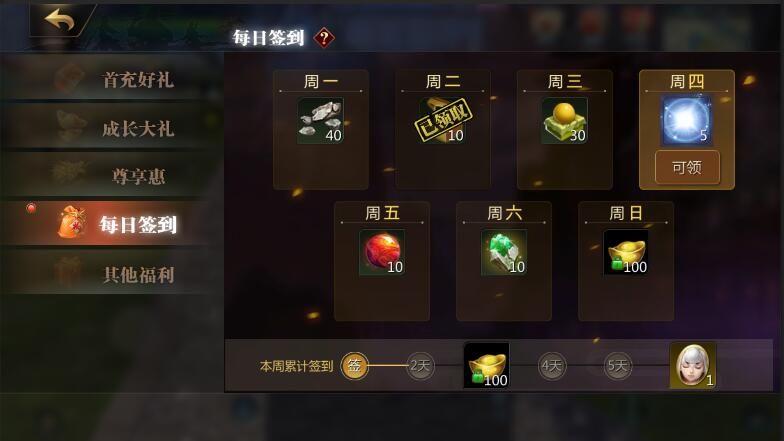Claim Thursday reward with 可领 button
Screen dimensions: 784x441
tap(687, 168)
